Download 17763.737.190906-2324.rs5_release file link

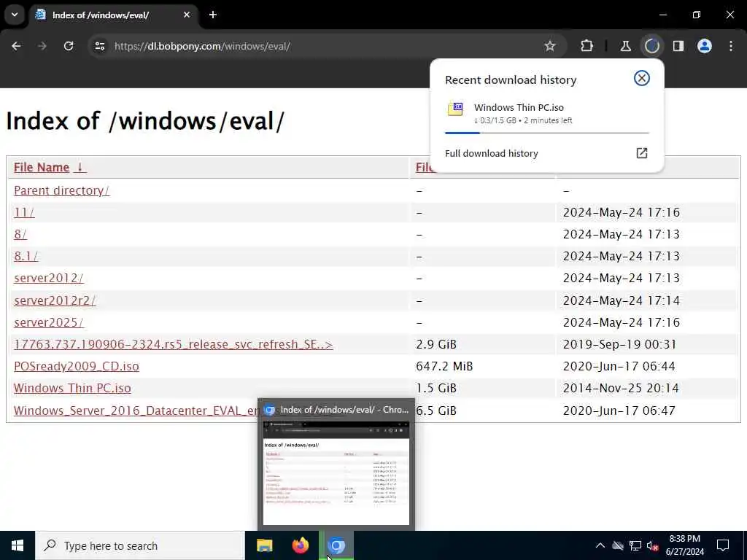click(174, 344)
